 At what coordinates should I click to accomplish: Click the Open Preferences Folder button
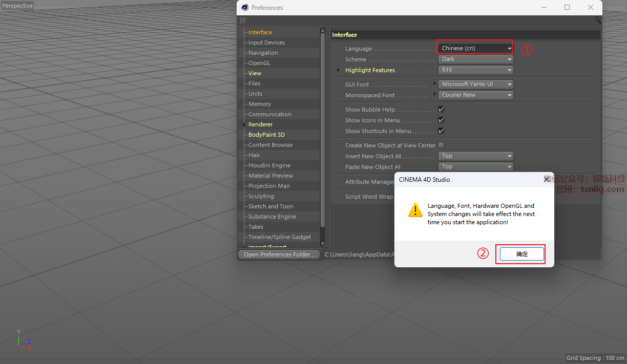coord(279,254)
